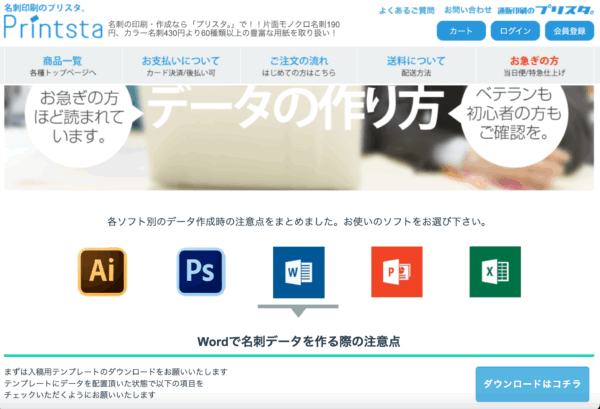Click the Word名刺データ section heading

click(x=299, y=341)
